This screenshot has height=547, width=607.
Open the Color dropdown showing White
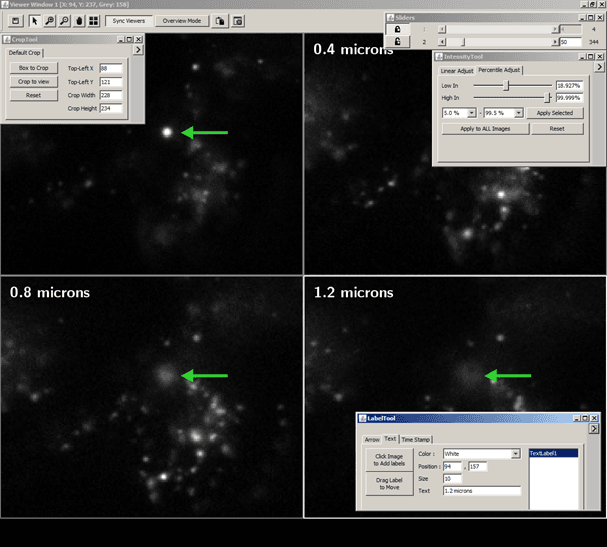pyautogui.click(x=481, y=454)
